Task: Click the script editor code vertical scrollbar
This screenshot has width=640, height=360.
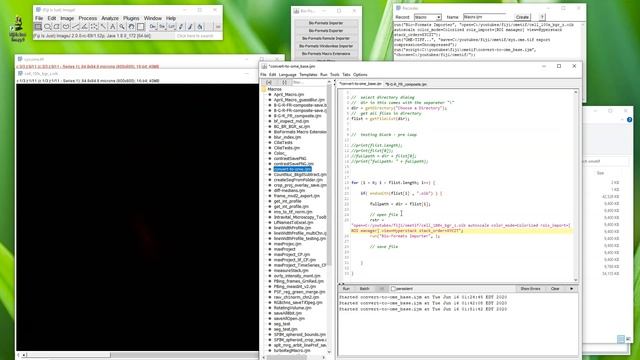Action: (x=576, y=186)
